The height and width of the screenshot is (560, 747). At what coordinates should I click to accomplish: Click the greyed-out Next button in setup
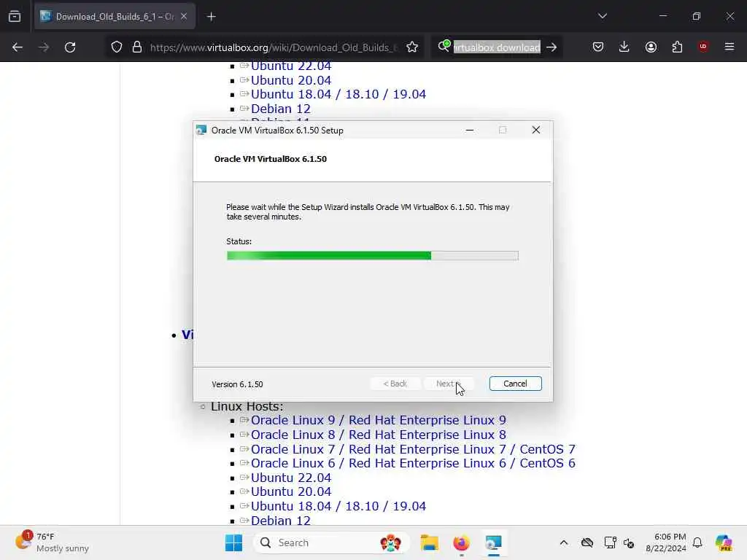pos(448,384)
